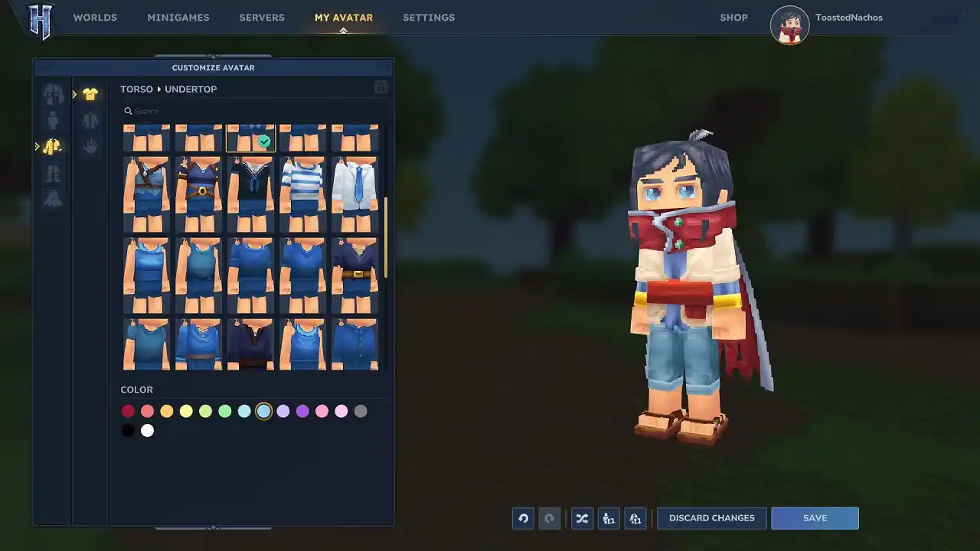Open the gloves sub-category hand icon
This screenshot has height=551, width=980.
pos(90,146)
